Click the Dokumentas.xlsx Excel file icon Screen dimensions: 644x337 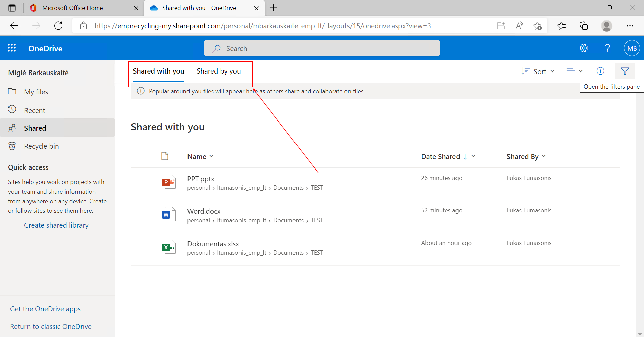tap(169, 247)
